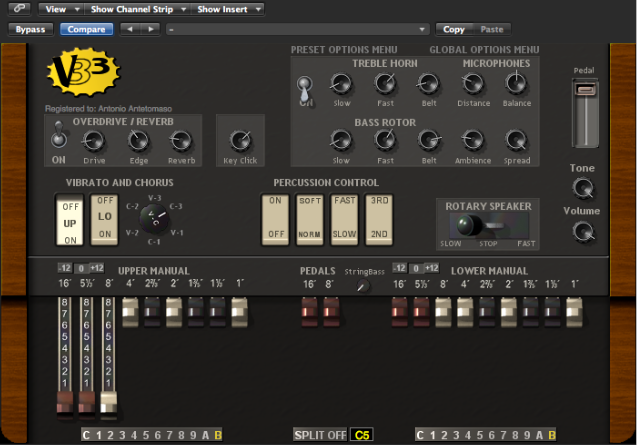Open the Show Channel Strip dropdown

(x=132, y=9)
